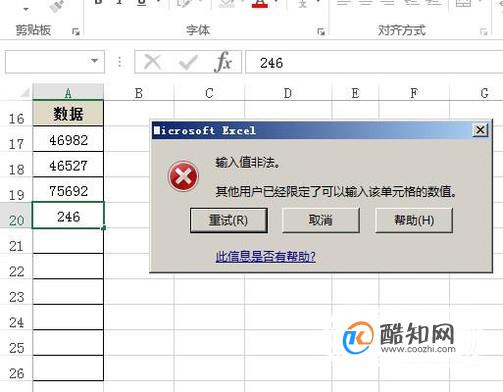Viewport: 503px width, 392px height.
Task: Click the fx insert function icon
Action: [223, 62]
